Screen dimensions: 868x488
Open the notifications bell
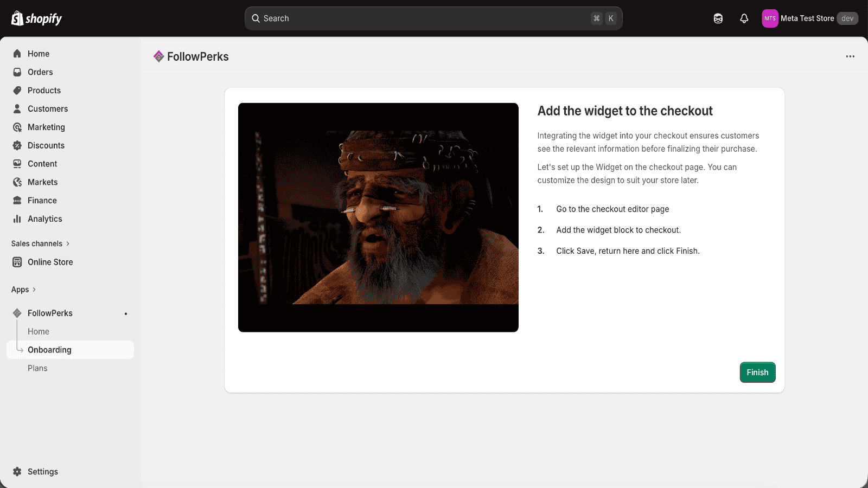click(x=744, y=18)
